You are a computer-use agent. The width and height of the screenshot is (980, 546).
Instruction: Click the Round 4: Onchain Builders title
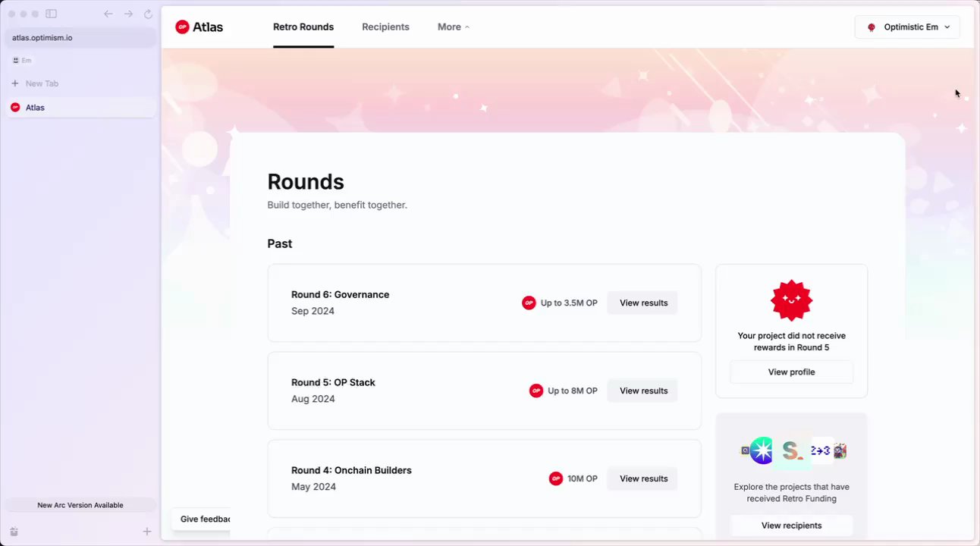tap(351, 470)
